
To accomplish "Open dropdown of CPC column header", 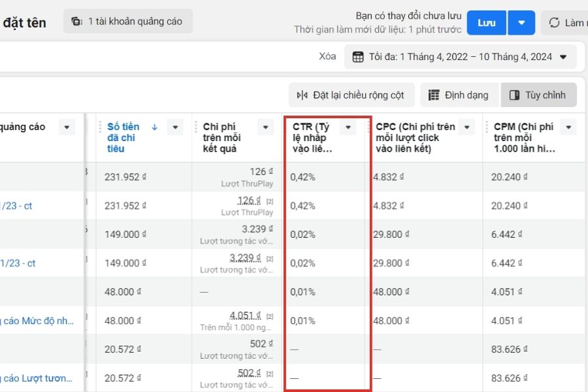I will click(467, 127).
